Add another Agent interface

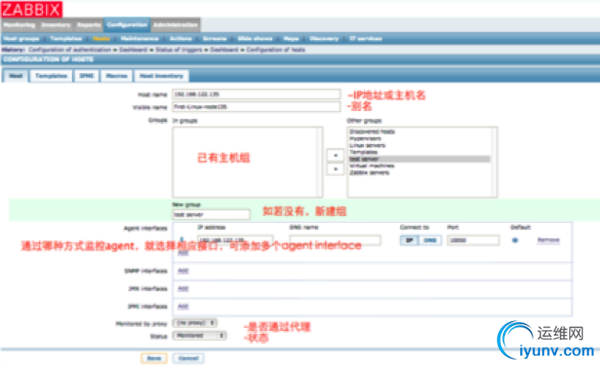pos(183,253)
